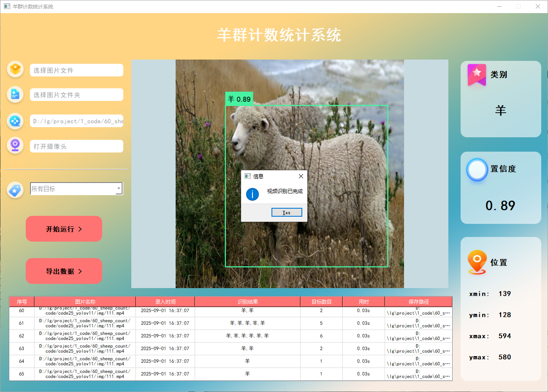Viewport: 548px width, 392px height.
Task: Click the 位置 location pin icon
Action: [x=477, y=262]
